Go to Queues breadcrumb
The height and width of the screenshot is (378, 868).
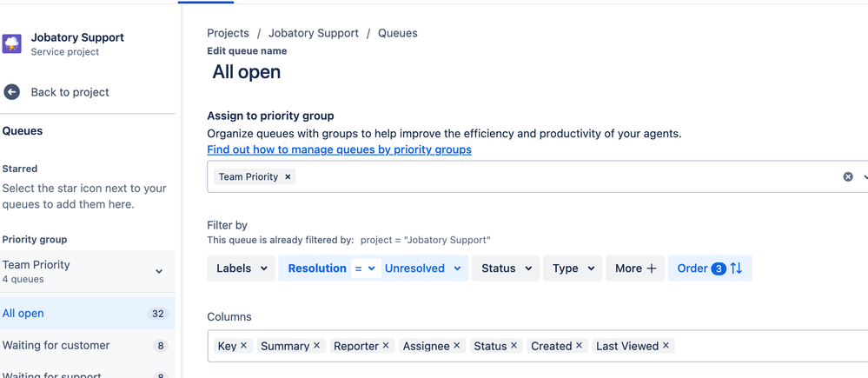(x=397, y=33)
